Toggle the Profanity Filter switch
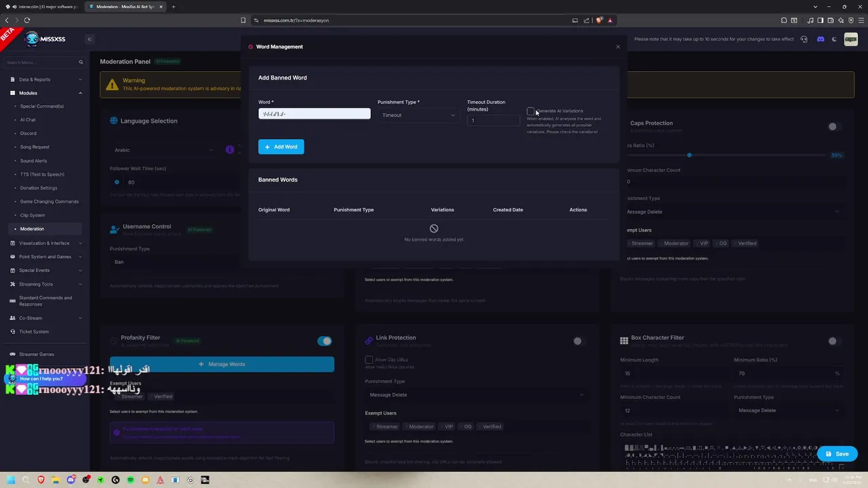868x488 pixels. 325,341
